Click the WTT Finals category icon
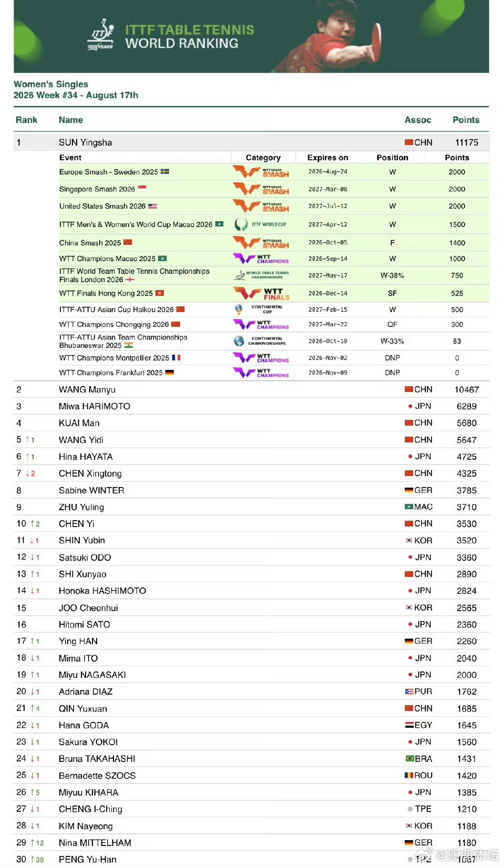The height and width of the screenshot is (867, 504). (261, 293)
